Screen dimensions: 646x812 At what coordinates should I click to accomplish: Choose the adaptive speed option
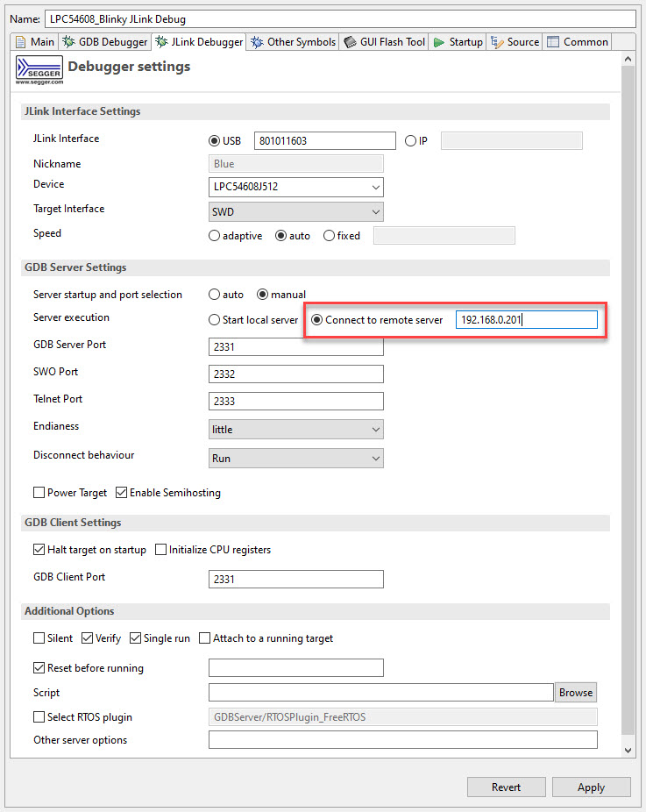(215, 236)
